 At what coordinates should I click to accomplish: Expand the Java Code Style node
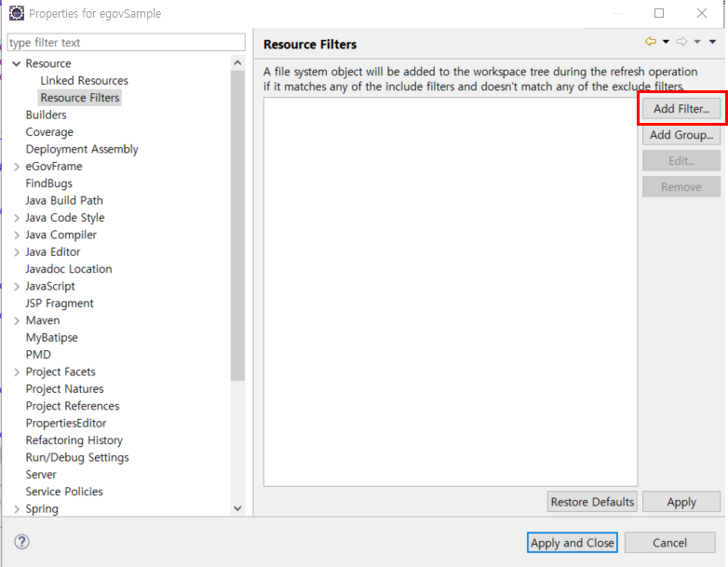click(17, 218)
